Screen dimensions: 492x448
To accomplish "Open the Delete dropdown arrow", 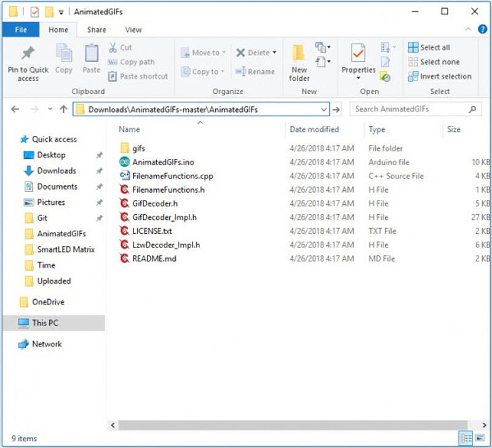I will 274,53.
